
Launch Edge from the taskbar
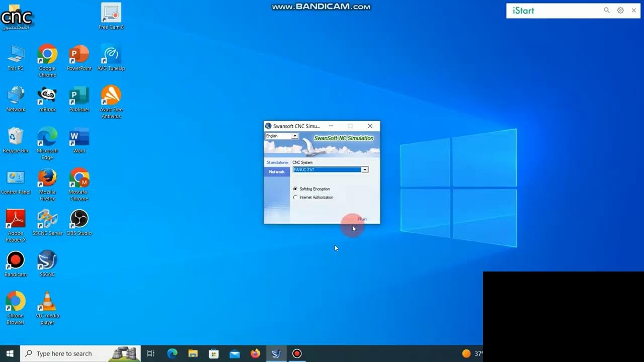[x=172, y=353]
